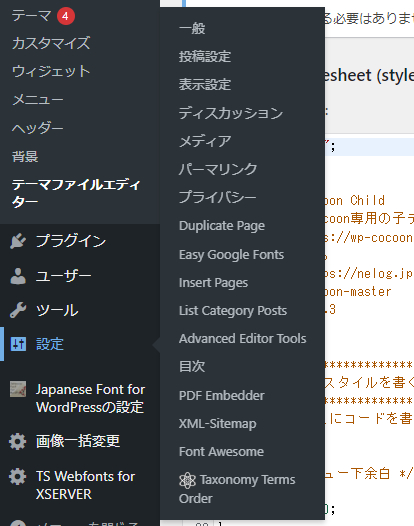Image resolution: width=414 pixels, height=526 pixels.
Task: Open Advanced Editor Tools settings
Action: [243, 338]
